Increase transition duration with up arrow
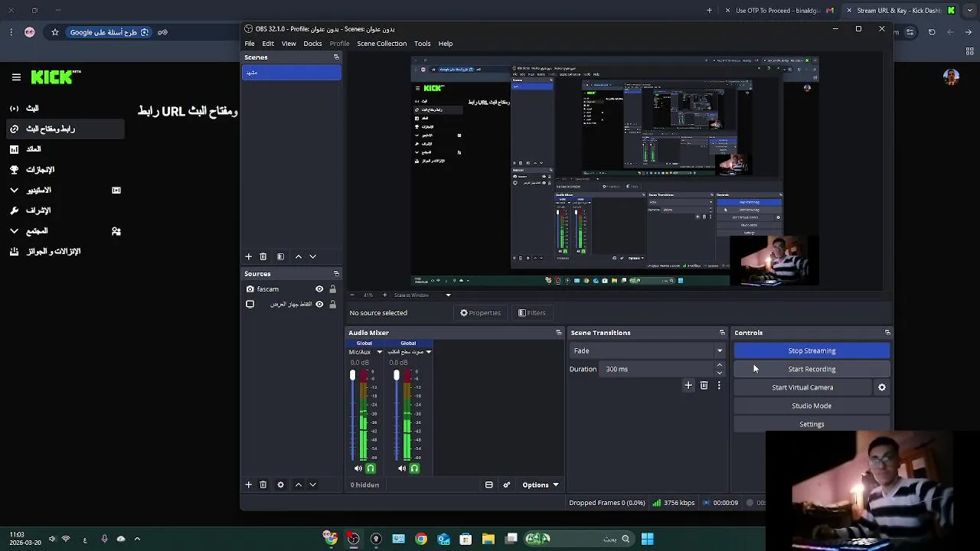The width and height of the screenshot is (980, 551). click(720, 365)
